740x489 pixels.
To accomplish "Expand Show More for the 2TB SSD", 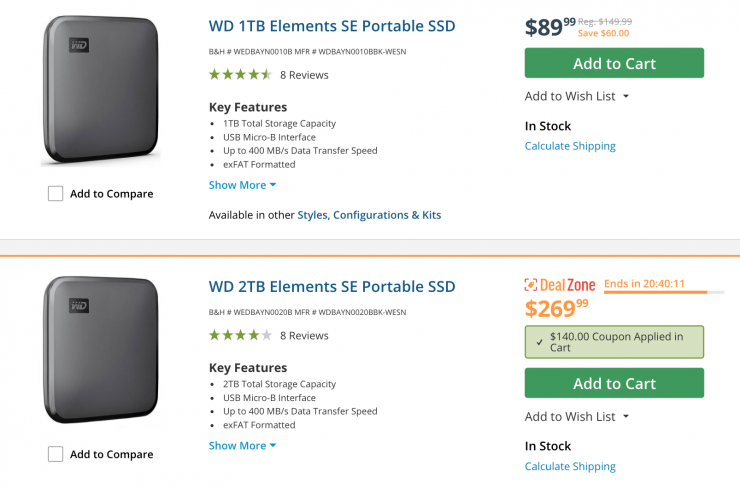I will tap(242, 446).
